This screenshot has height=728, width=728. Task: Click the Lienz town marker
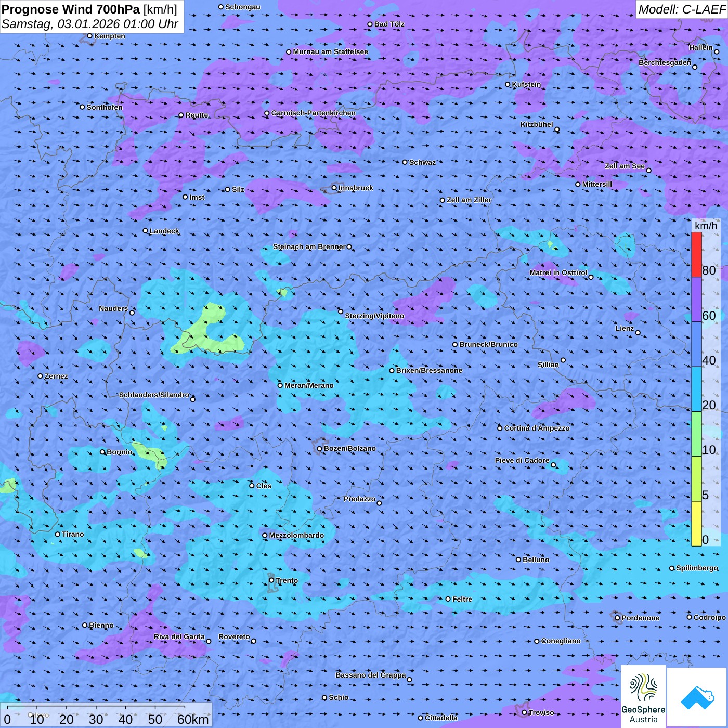[638, 333]
